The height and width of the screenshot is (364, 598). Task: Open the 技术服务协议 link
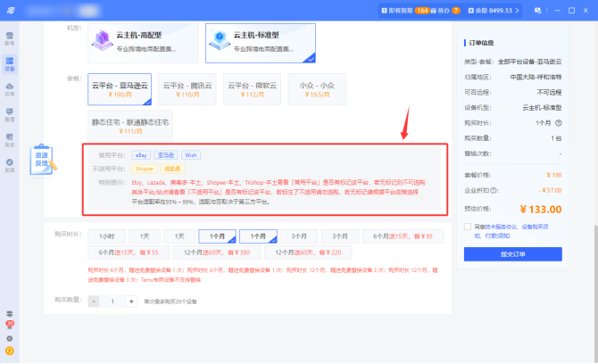(501, 227)
